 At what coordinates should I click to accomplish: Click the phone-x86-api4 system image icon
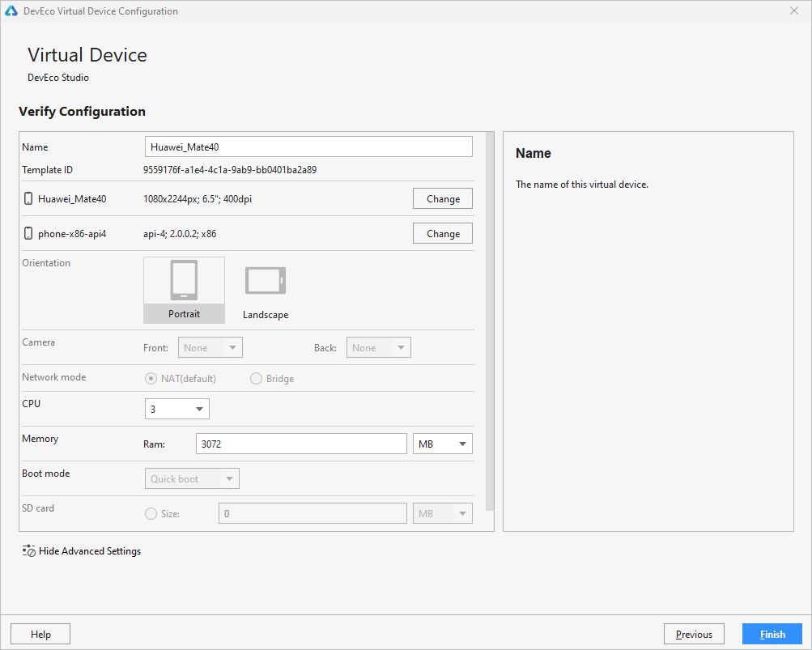[x=28, y=234]
